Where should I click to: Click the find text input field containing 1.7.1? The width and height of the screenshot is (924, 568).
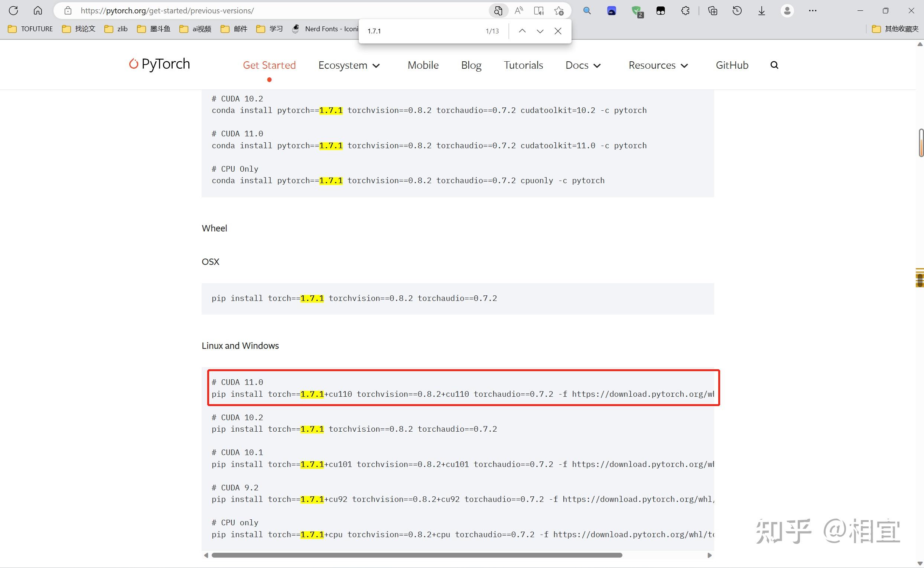point(422,31)
